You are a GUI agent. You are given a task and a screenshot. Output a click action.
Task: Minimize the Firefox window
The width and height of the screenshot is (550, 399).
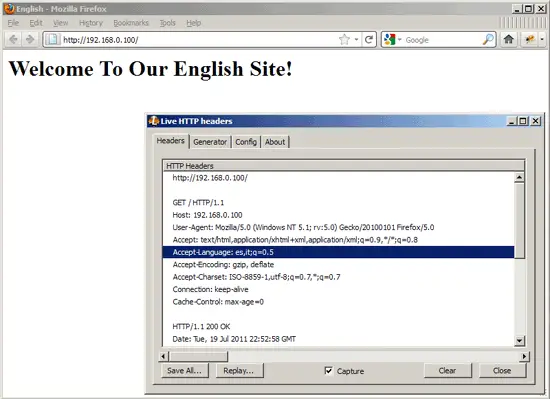[517, 9]
